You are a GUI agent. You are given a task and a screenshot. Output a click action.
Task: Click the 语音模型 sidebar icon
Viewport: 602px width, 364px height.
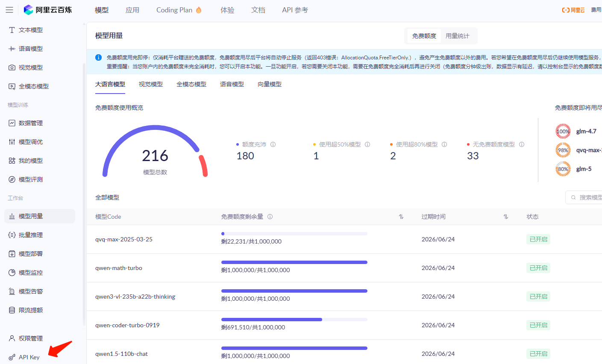pyautogui.click(x=12, y=49)
